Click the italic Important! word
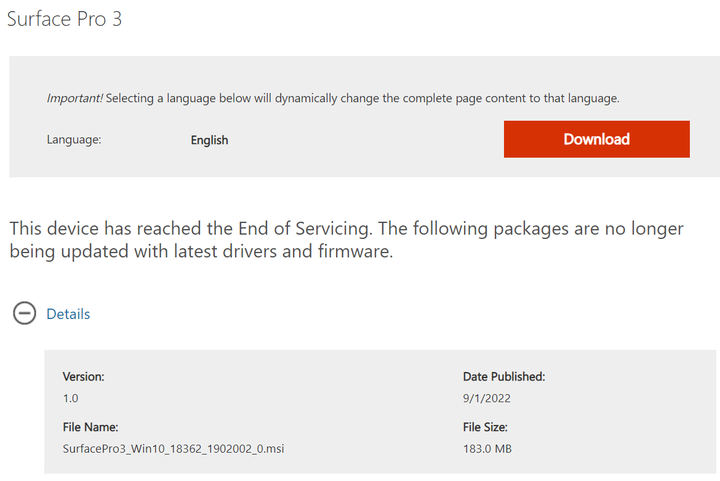 tap(75, 98)
